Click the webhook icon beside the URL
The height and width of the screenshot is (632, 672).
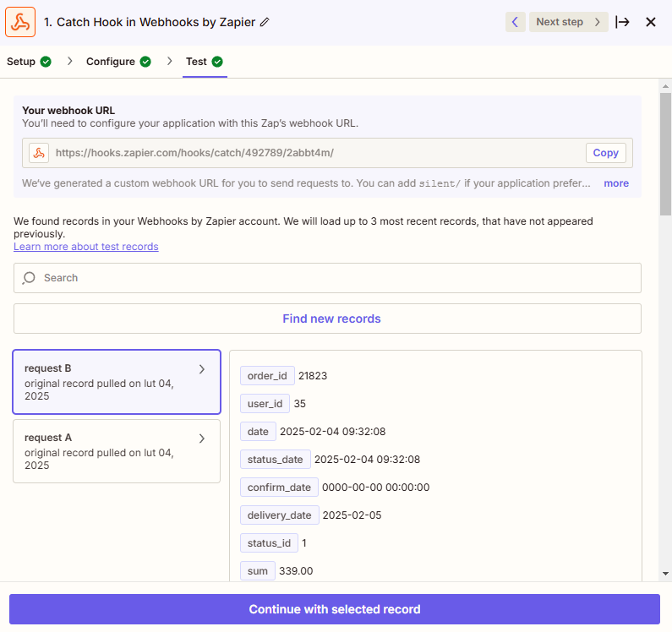39,153
